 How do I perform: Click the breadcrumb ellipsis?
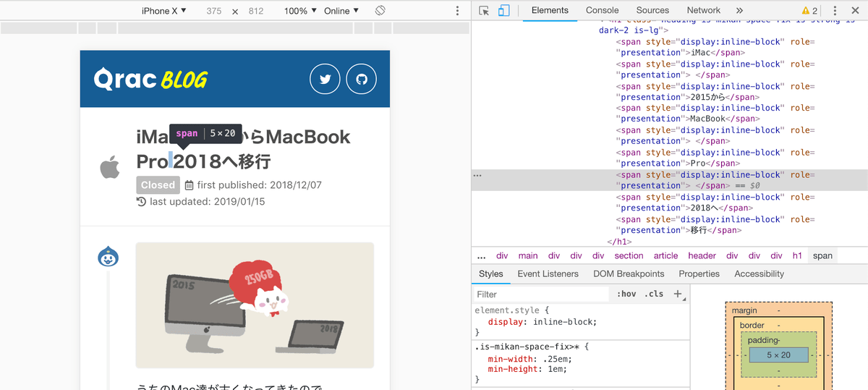[x=482, y=255]
